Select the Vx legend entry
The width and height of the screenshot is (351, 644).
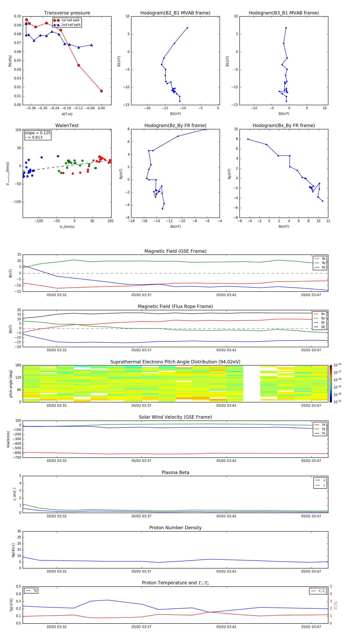tap(320, 424)
